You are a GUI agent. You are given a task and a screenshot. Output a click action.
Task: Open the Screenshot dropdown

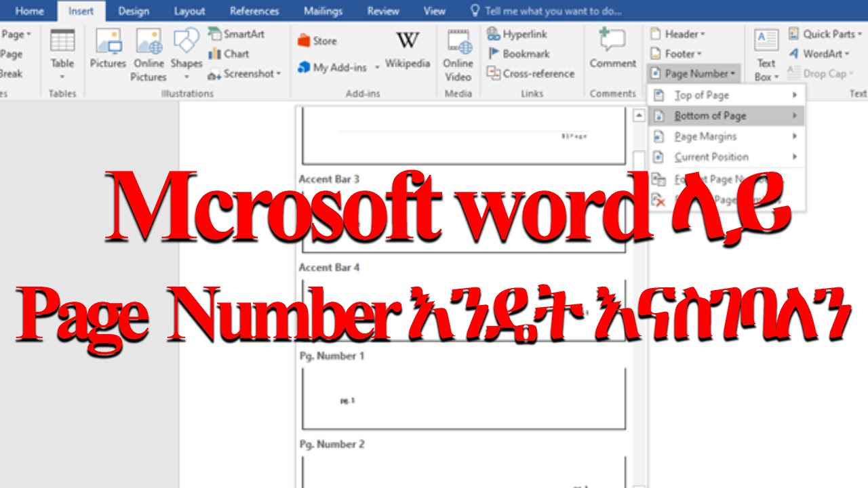pyautogui.click(x=244, y=74)
